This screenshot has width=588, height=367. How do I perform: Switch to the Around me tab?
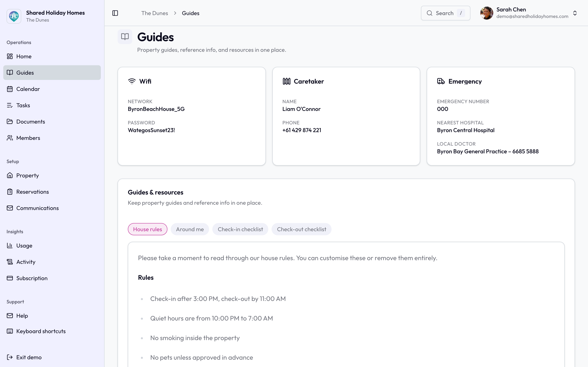[190, 229]
